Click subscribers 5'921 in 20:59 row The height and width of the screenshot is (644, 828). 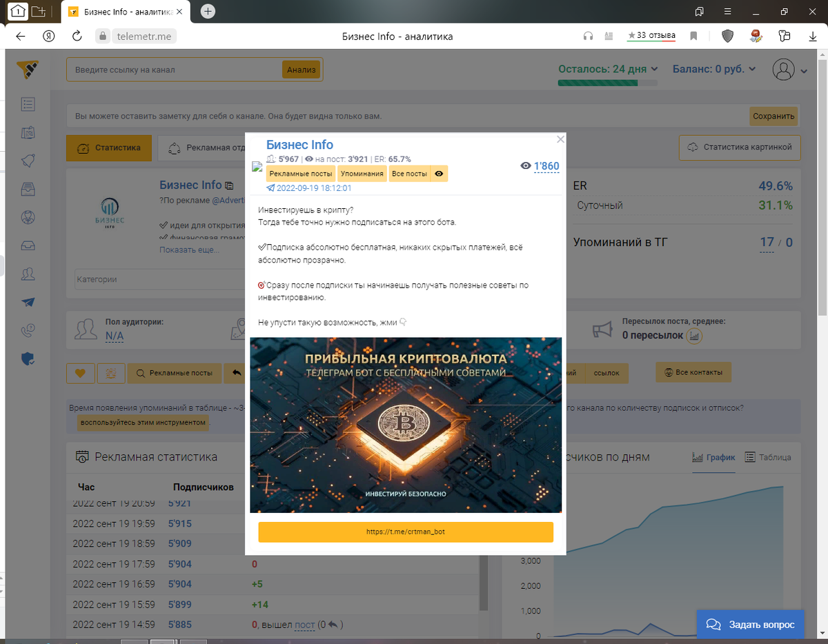[179, 503]
